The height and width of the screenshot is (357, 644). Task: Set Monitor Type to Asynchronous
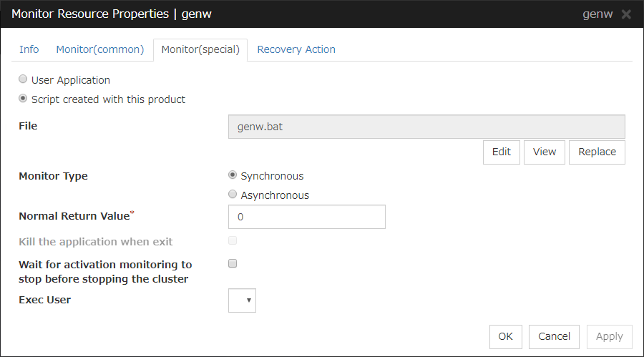click(233, 195)
